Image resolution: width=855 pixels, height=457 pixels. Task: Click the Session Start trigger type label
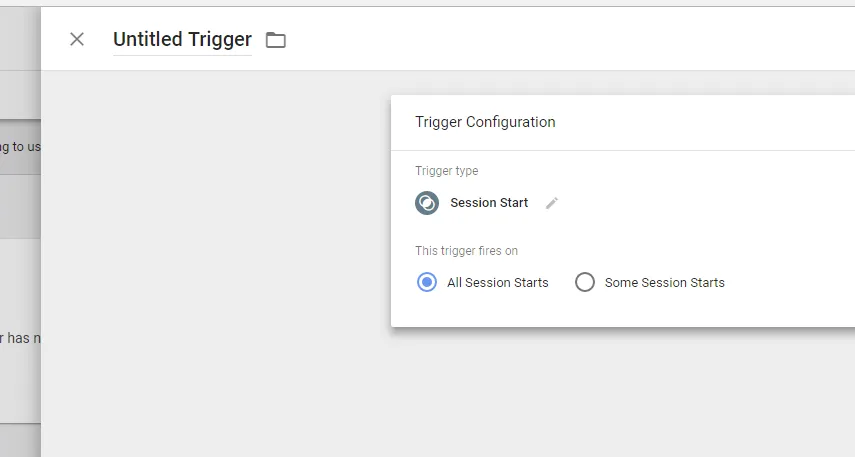tap(489, 203)
